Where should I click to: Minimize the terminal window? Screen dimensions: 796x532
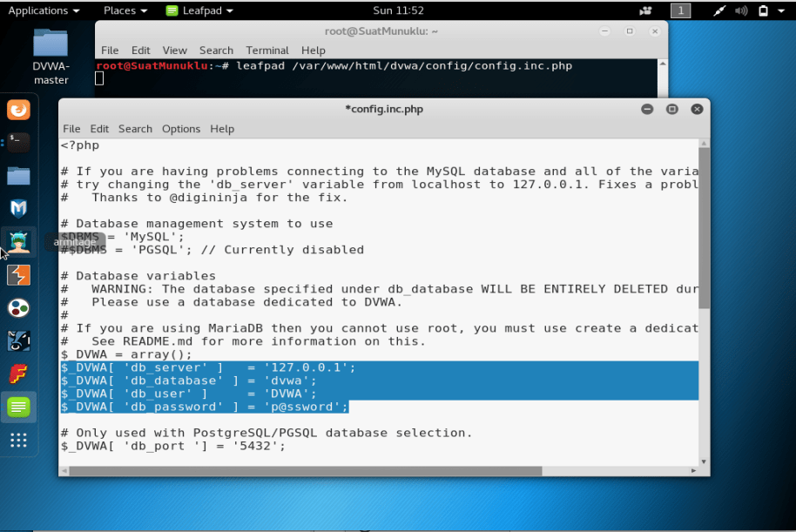click(x=604, y=31)
